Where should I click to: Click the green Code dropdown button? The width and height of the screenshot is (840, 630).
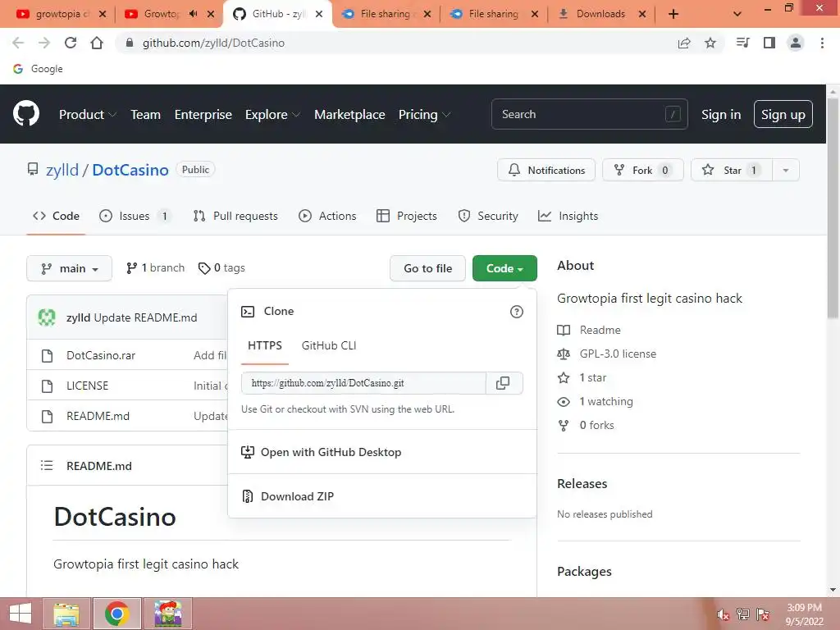504,268
